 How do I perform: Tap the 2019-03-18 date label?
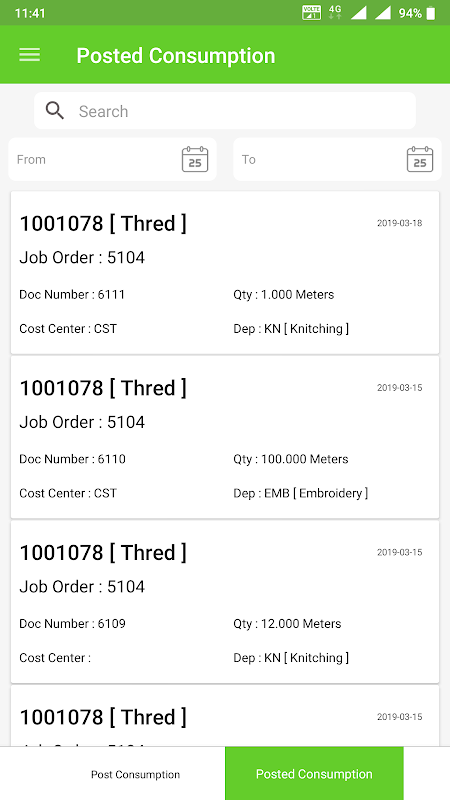(399, 223)
